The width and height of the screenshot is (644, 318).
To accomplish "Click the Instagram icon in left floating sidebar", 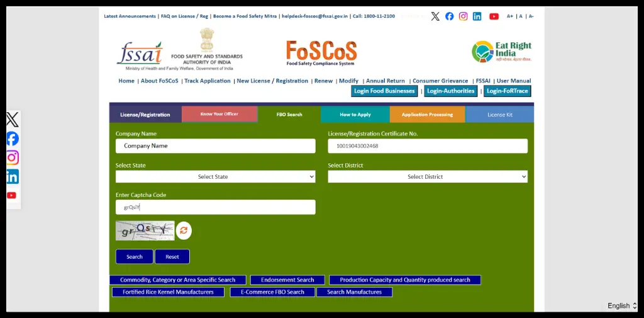I will tap(13, 157).
